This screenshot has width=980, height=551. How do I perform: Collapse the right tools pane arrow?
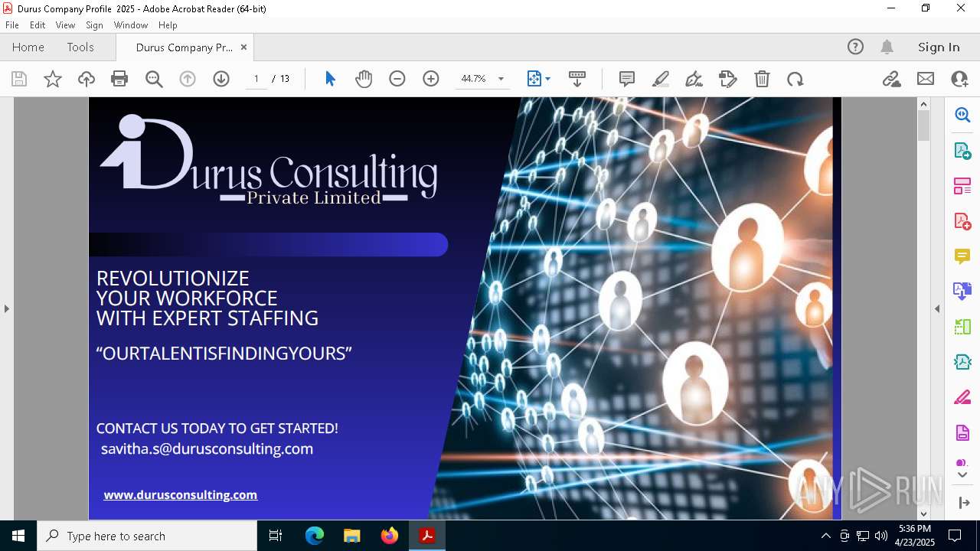(x=937, y=309)
